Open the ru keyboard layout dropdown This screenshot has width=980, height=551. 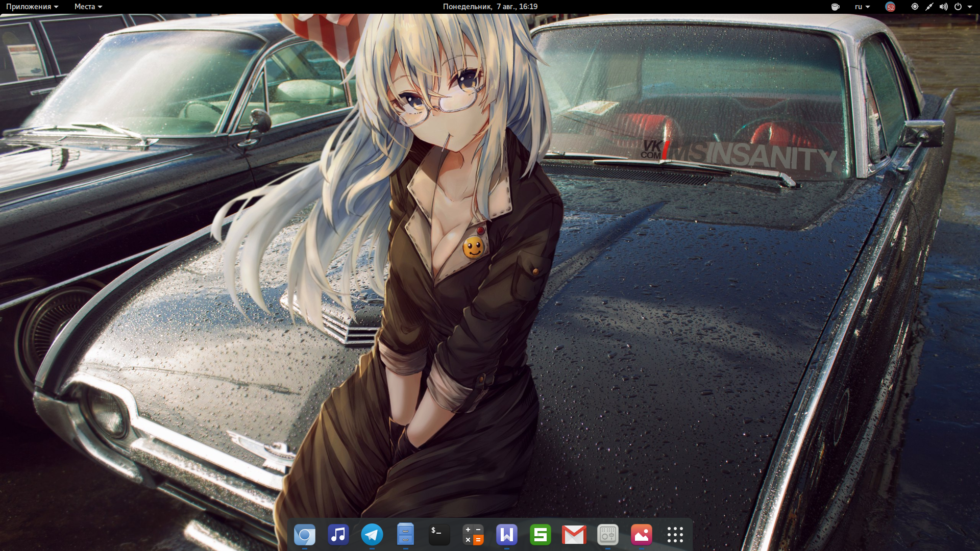tap(862, 7)
